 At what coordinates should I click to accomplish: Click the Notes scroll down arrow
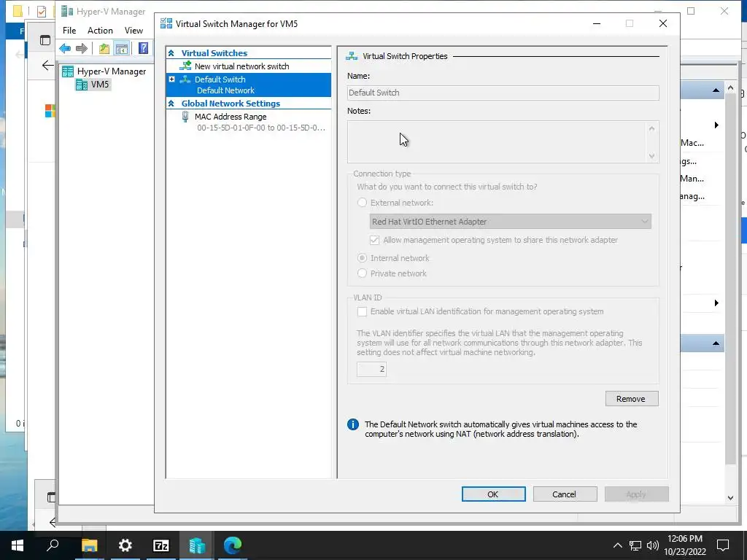coord(651,156)
